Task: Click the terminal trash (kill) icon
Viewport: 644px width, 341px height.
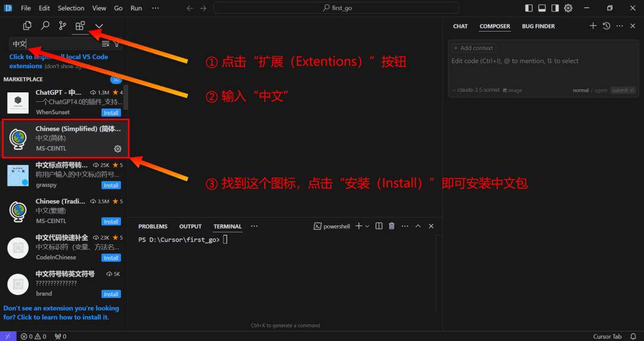Action: point(392,226)
